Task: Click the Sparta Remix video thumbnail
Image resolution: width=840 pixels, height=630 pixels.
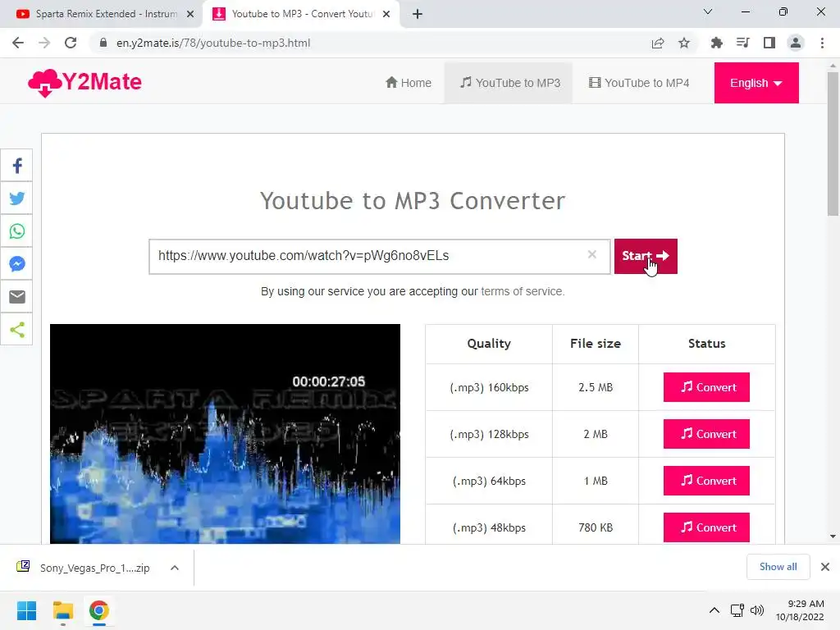Action: pos(225,433)
